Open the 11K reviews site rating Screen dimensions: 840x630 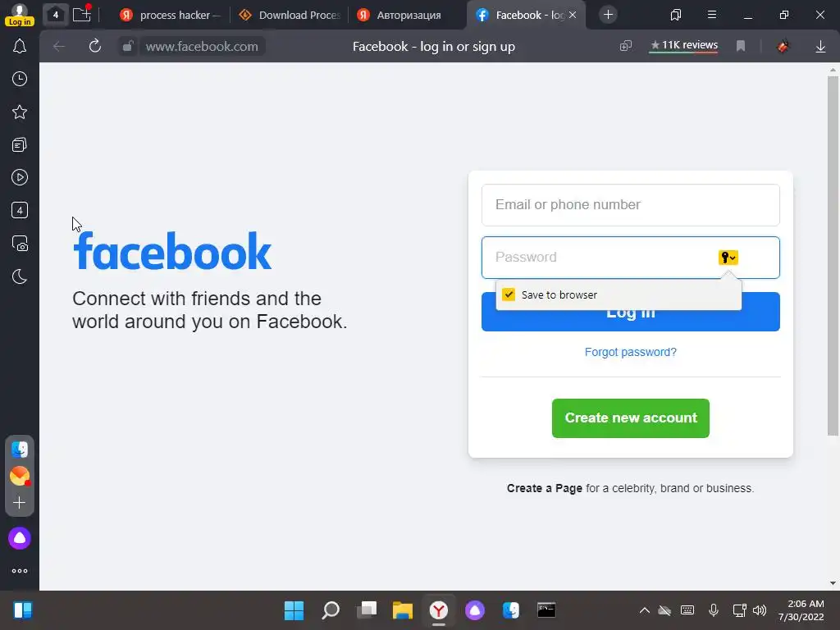tap(683, 46)
